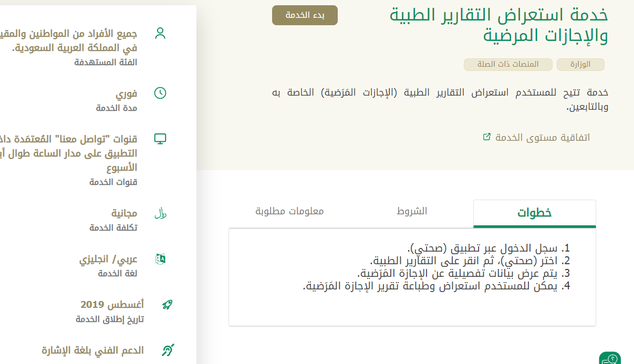Click the riyal currency icon for service cost
Screen dimensions: 634x364
(x=160, y=214)
